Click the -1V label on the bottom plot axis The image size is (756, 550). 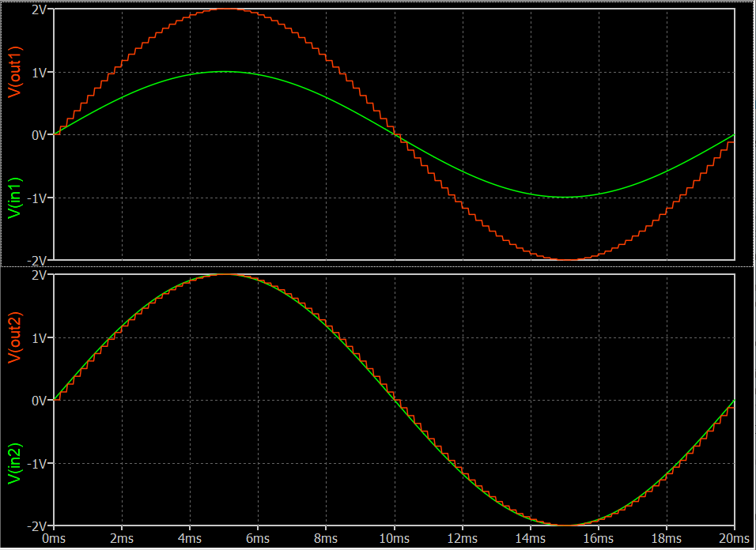click(x=38, y=463)
